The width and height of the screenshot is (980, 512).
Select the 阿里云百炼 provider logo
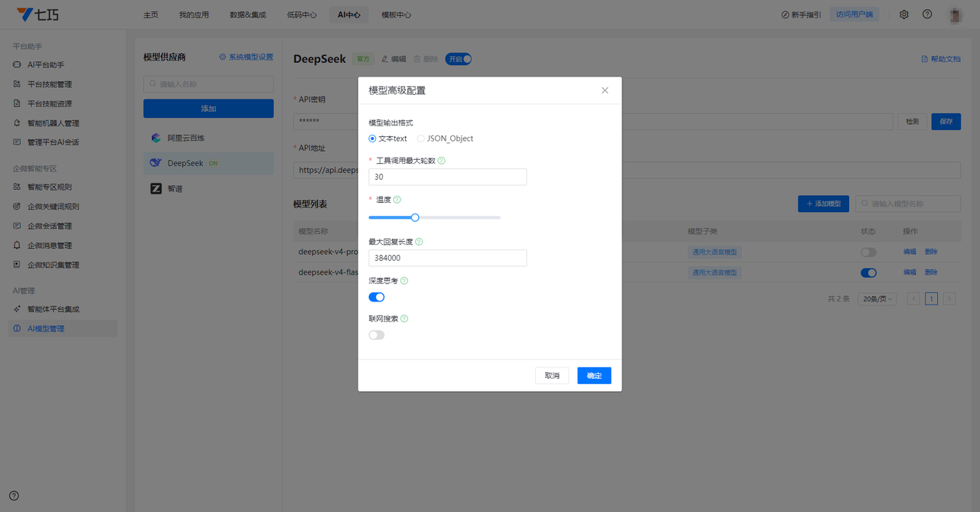point(155,138)
